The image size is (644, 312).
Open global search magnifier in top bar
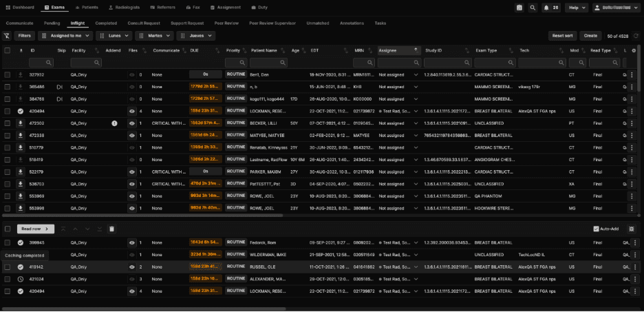[x=533, y=8]
